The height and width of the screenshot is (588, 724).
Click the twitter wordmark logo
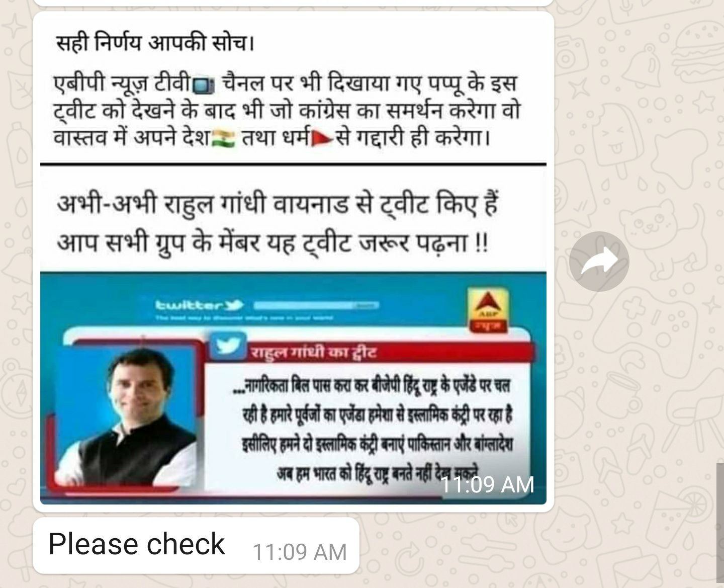199,305
